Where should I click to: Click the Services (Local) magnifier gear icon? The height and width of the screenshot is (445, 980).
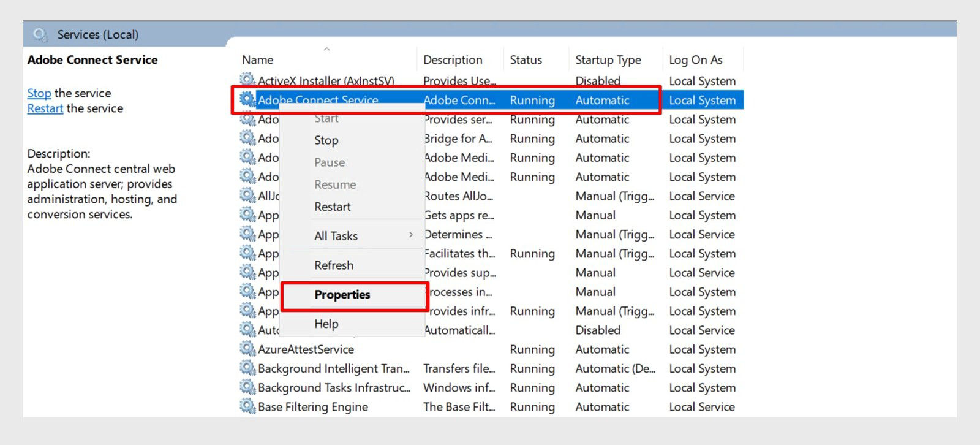tap(40, 34)
